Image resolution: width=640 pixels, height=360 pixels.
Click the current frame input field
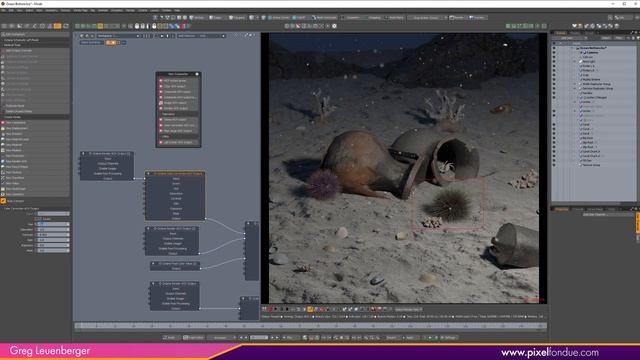(259, 338)
